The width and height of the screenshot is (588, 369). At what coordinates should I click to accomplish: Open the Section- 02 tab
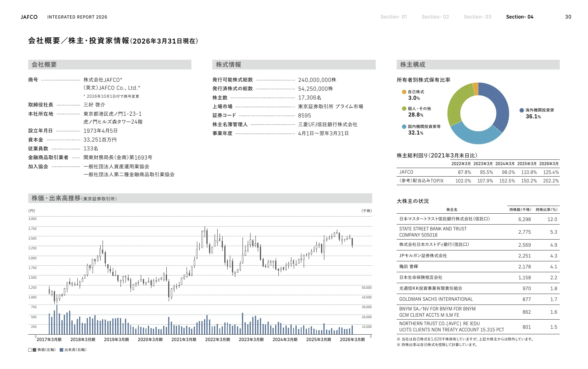click(435, 17)
